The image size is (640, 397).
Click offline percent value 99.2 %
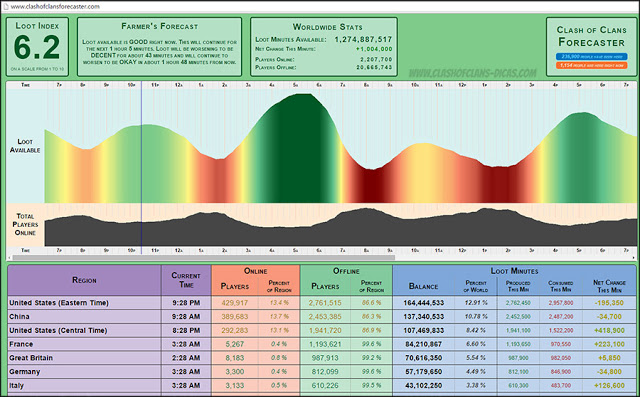click(371, 358)
